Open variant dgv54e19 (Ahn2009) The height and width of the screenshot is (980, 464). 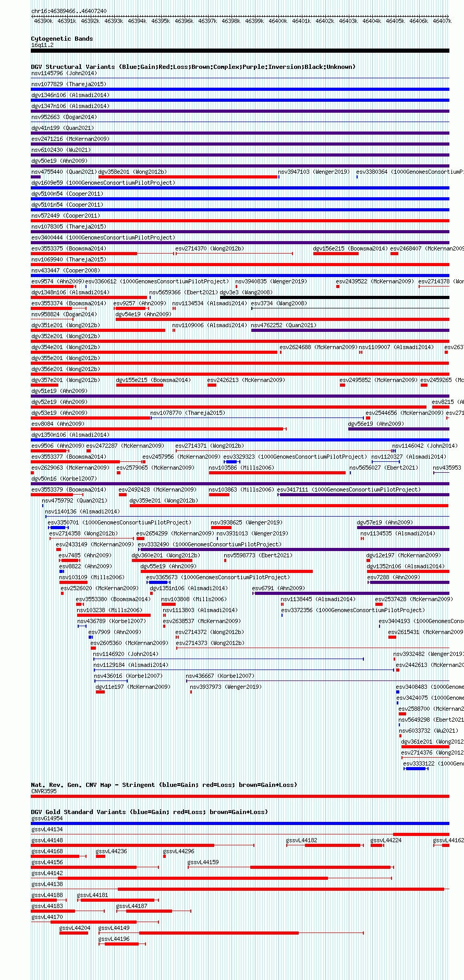(x=143, y=314)
